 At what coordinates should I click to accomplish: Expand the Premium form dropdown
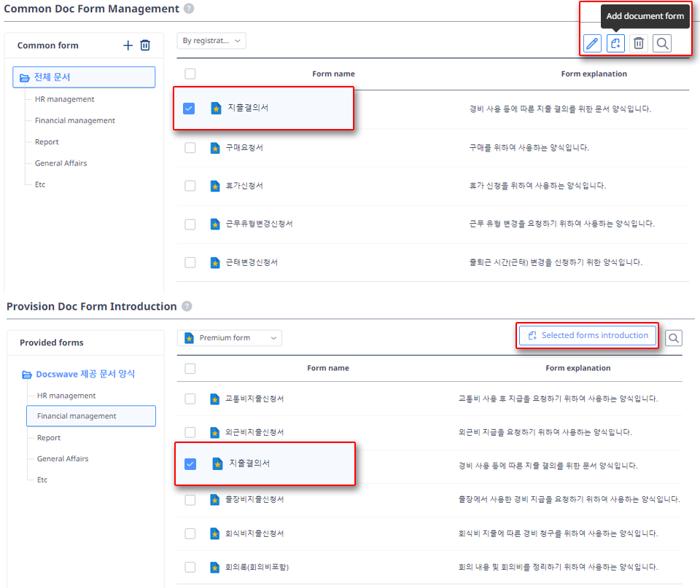coord(230,338)
